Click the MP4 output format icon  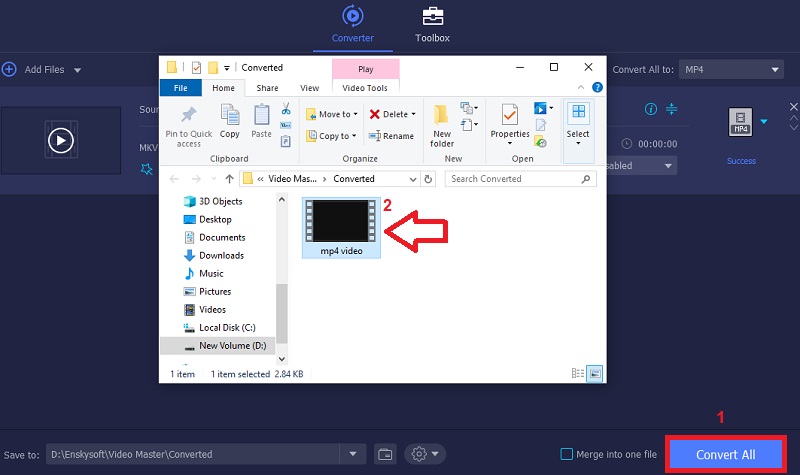tap(740, 122)
